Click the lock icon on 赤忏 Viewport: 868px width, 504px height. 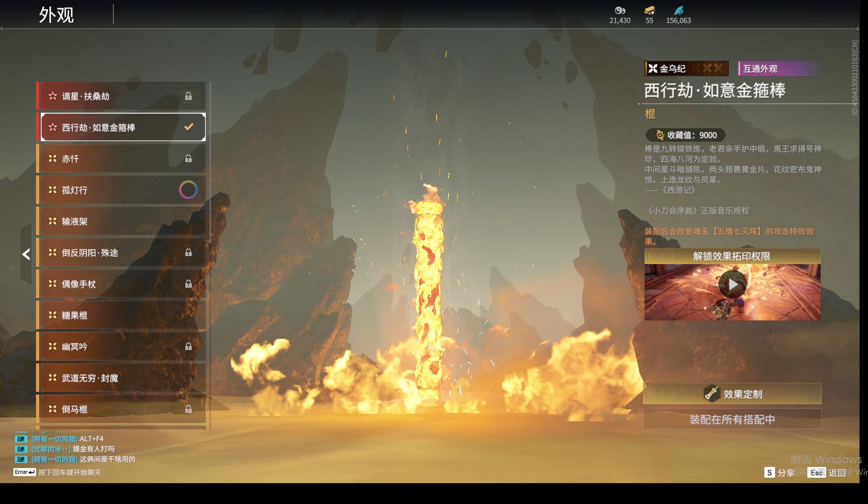(x=189, y=159)
